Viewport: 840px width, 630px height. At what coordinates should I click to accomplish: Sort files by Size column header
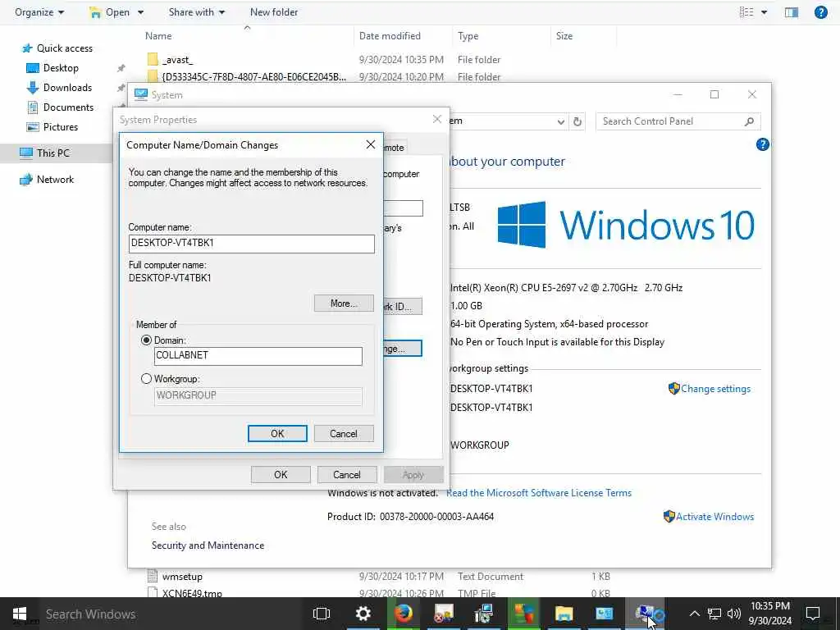click(564, 36)
